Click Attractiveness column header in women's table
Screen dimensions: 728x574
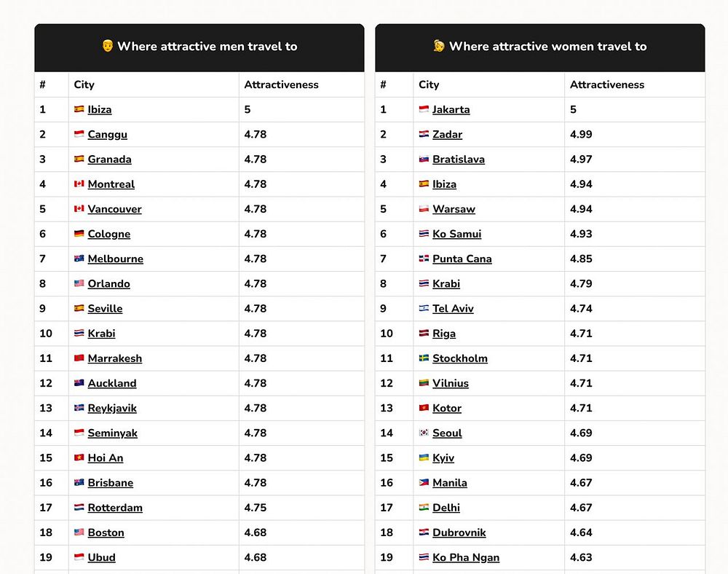(607, 84)
